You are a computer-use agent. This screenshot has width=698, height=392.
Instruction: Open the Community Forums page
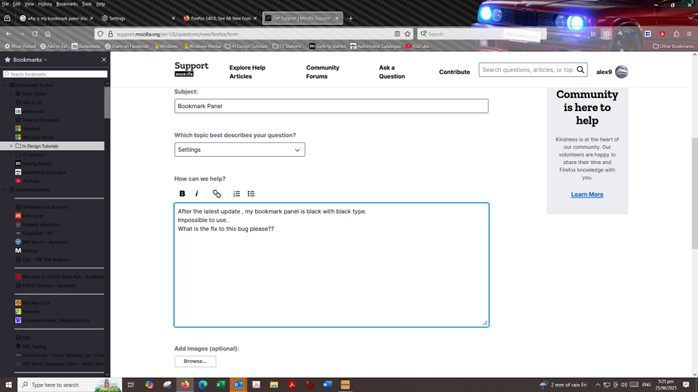(x=322, y=72)
